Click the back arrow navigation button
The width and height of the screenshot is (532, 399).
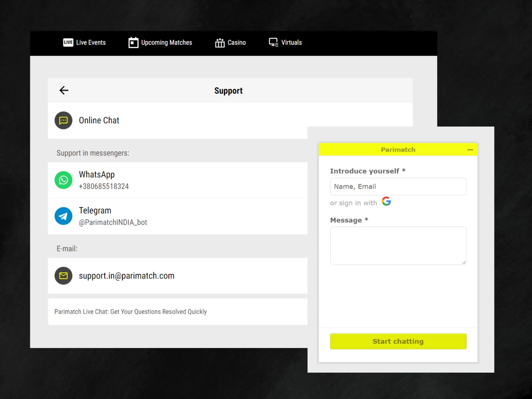pyautogui.click(x=64, y=90)
